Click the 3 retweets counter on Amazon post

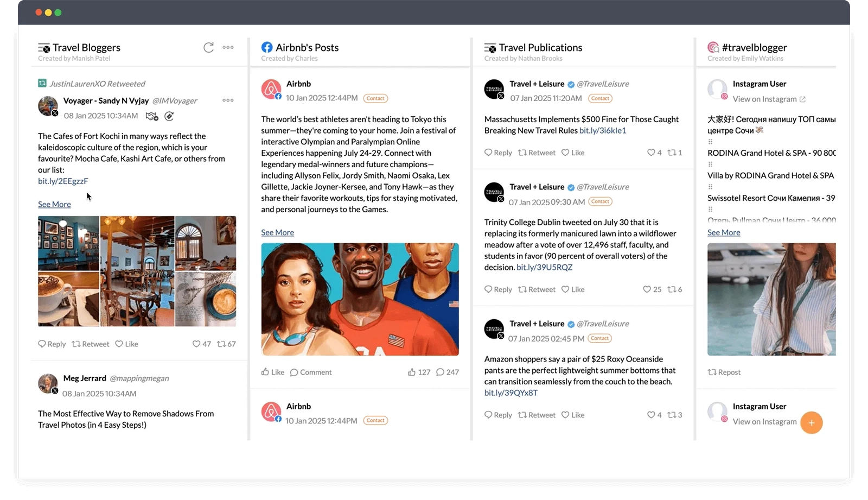(x=675, y=415)
